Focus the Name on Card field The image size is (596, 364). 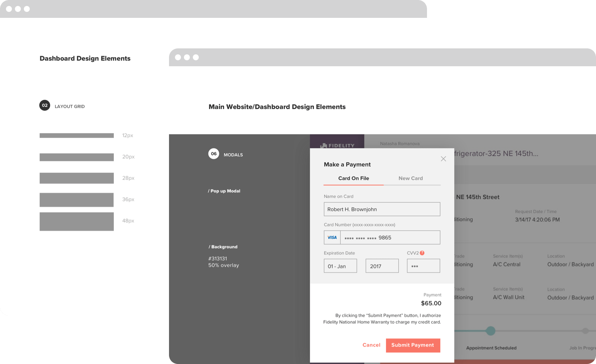(382, 209)
